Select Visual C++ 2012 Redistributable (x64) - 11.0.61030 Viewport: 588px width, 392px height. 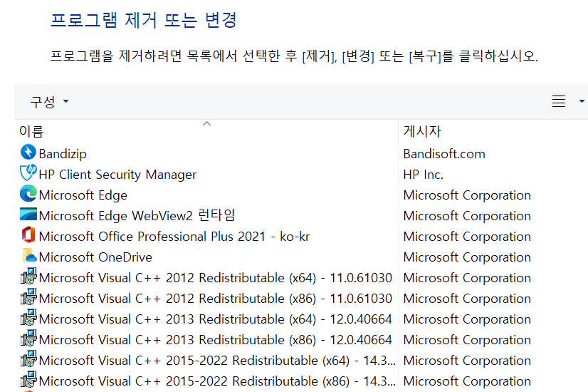215,278
